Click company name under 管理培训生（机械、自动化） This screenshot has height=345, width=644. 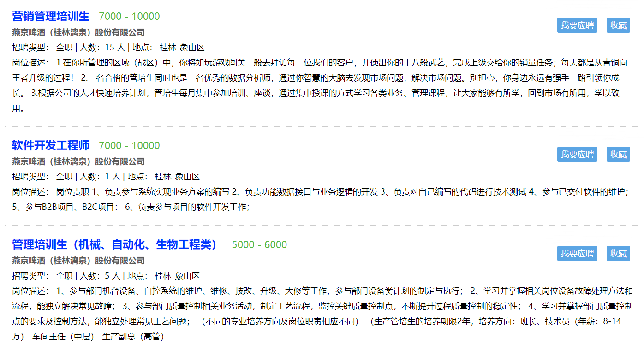tap(78, 261)
